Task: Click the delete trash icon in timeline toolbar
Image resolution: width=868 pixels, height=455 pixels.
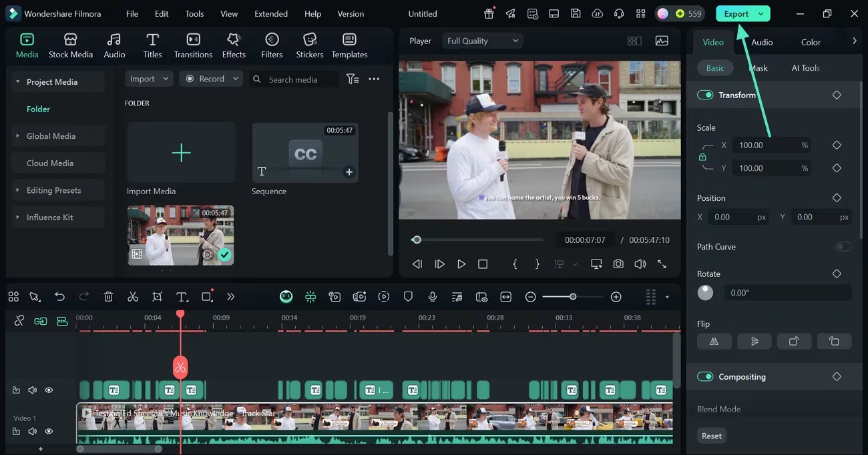Action: (x=109, y=297)
